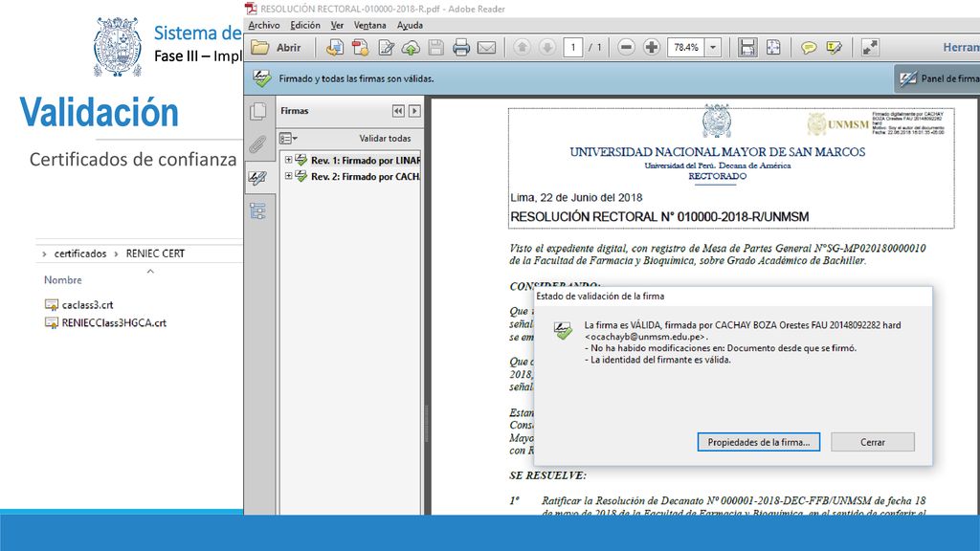Print the document with the printer icon
The image size is (980, 551).
tap(460, 48)
